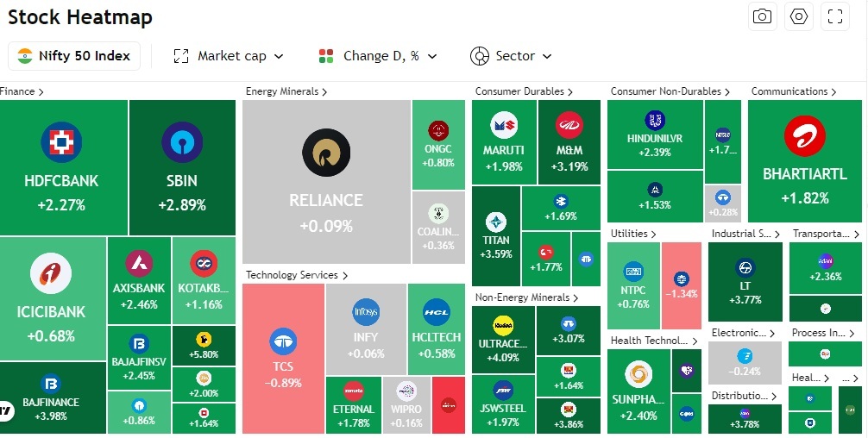Select the +5.80% finance tile
Image resolution: width=868 pixels, height=438 pixels.
(204, 346)
